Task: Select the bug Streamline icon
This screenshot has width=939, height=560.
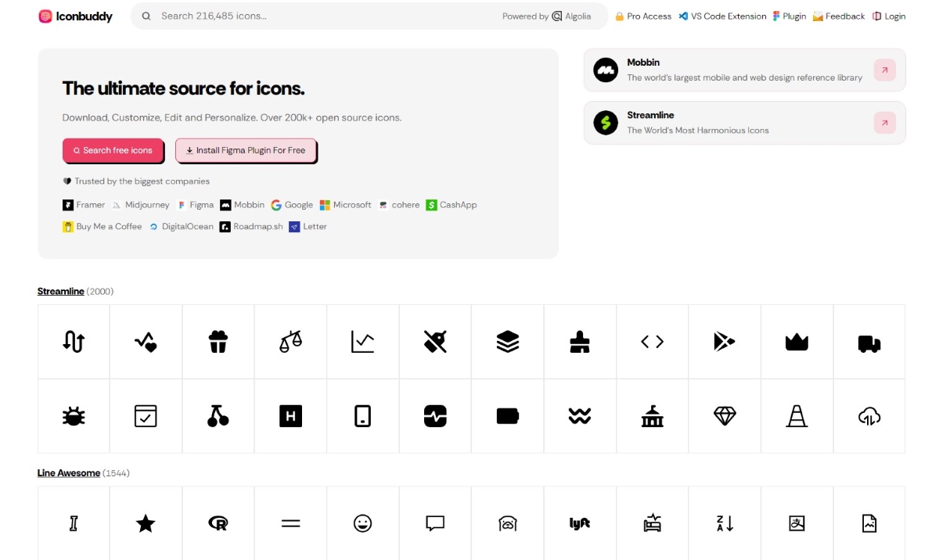Action: [x=74, y=416]
